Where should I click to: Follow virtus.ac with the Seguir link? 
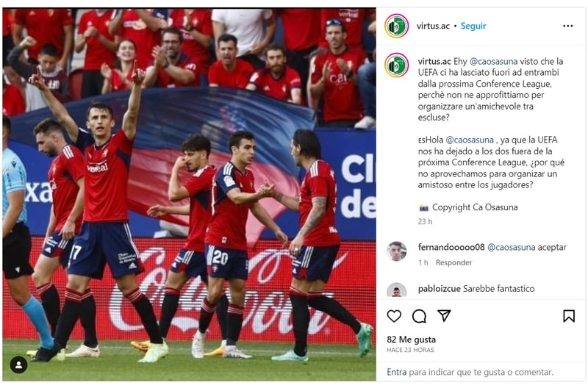[x=473, y=26]
